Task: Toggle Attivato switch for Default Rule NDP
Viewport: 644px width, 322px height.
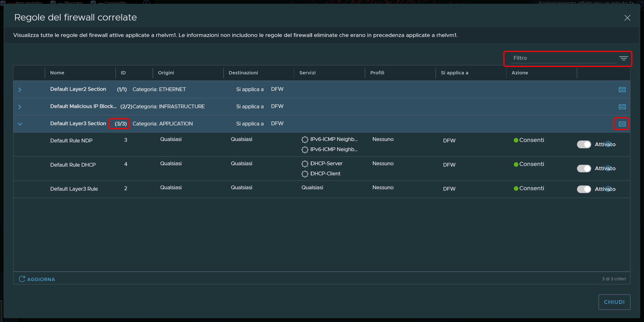Action: pyautogui.click(x=584, y=144)
